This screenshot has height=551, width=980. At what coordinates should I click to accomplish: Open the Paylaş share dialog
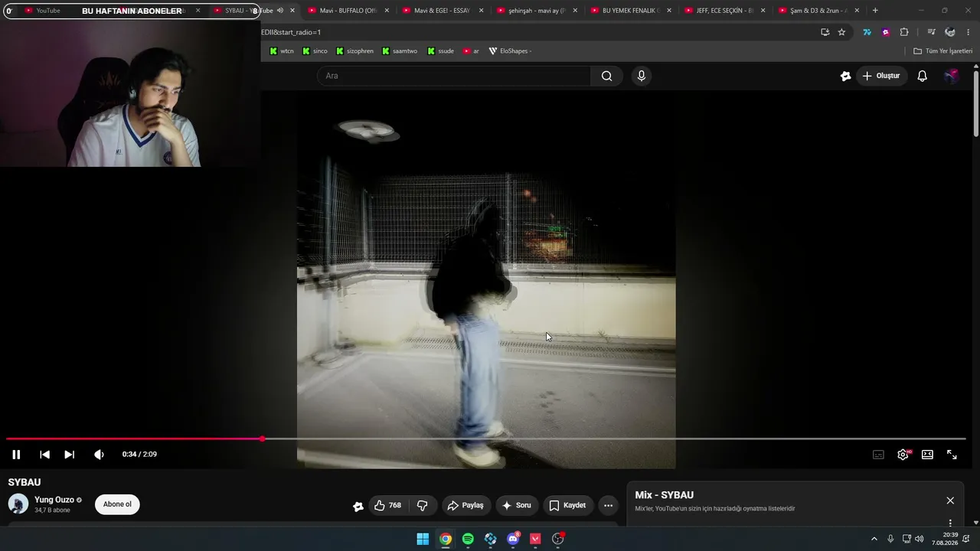[x=465, y=505]
